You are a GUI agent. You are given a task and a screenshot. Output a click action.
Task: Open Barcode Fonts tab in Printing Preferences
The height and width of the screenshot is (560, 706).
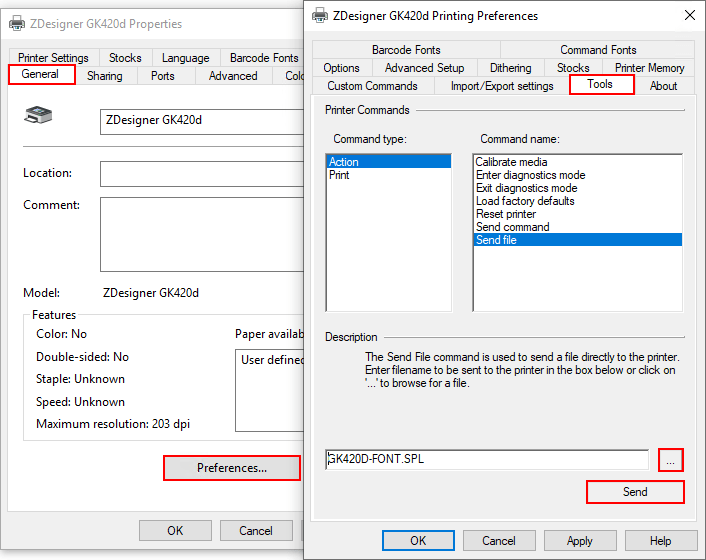coord(406,50)
